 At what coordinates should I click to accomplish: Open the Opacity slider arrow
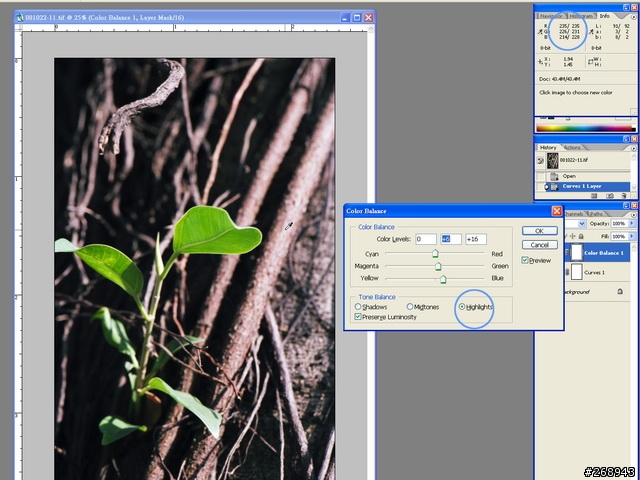coord(632,224)
